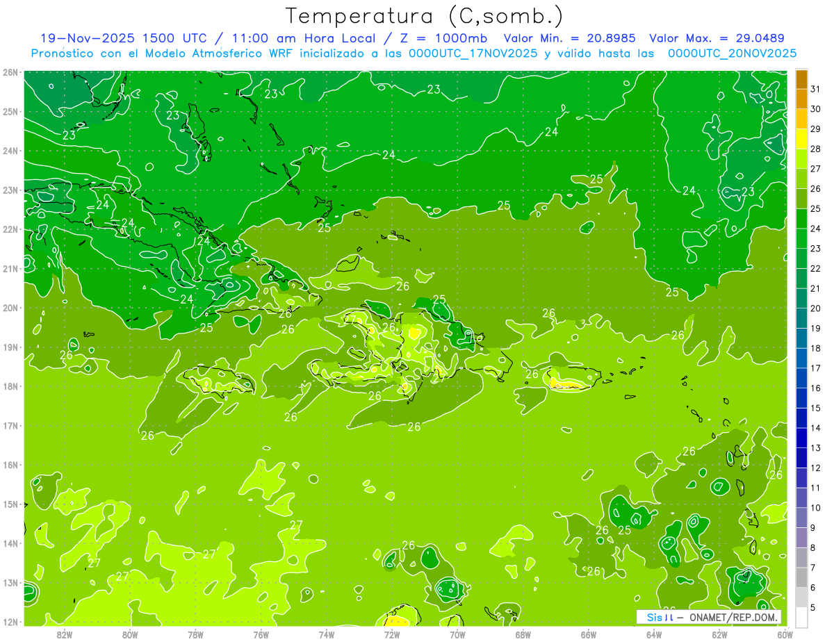
Task: Click the '5' value on the color bar
Action: (813, 607)
